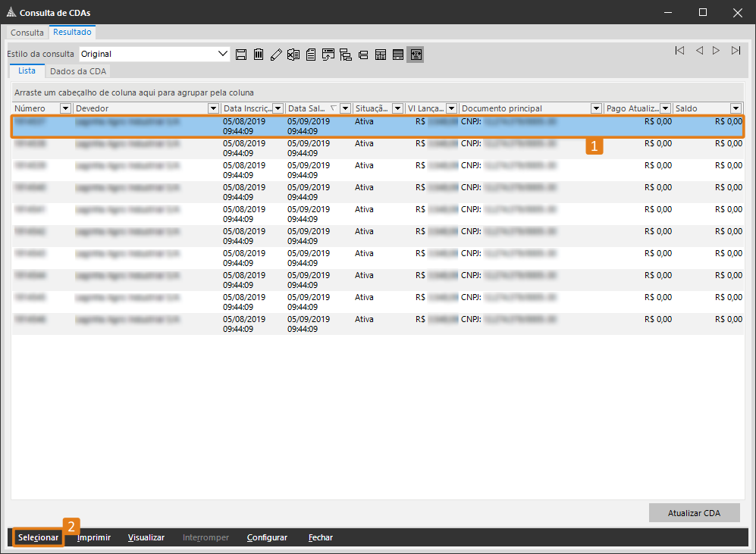Click the tree hierarchy view icon
The width and height of the screenshot is (756, 554).
(x=346, y=55)
